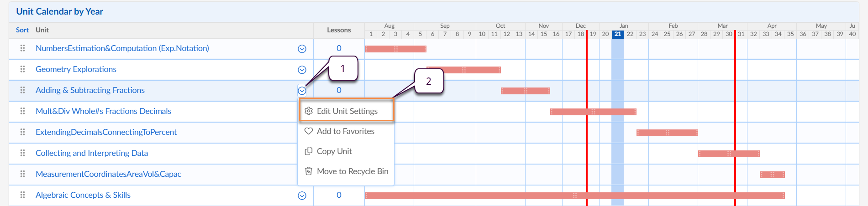Choose Move to Recycle Bin
Viewport: 868px width, 206px height.
(x=352, y=171)
